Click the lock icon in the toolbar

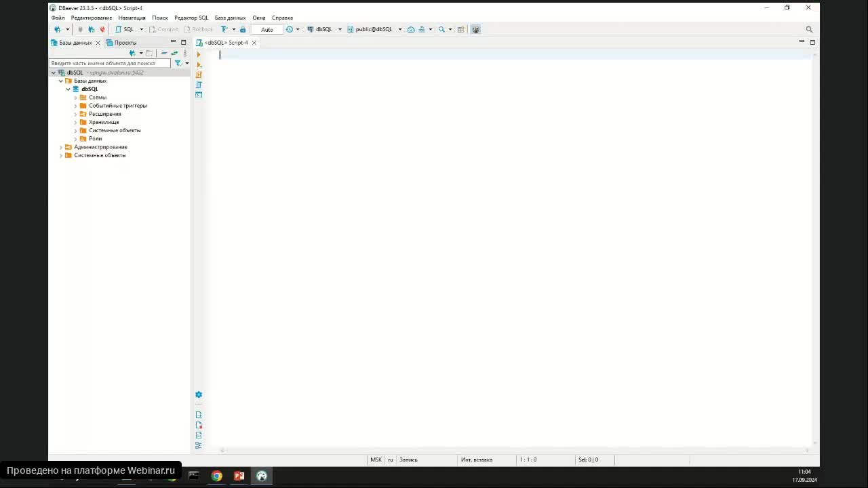243,29
